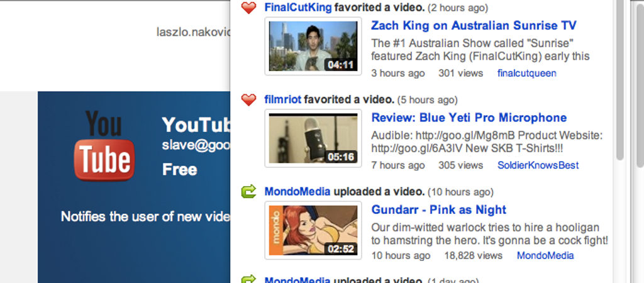Visit the finalcutqueen channel link
The height and width of the screenshot is (283, 644).
tap(527, 74)
